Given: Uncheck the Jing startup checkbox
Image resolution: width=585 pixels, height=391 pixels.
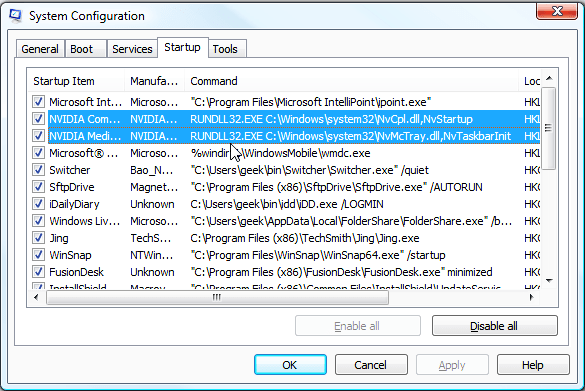Looking at the screenshot, I should point(38,238).
